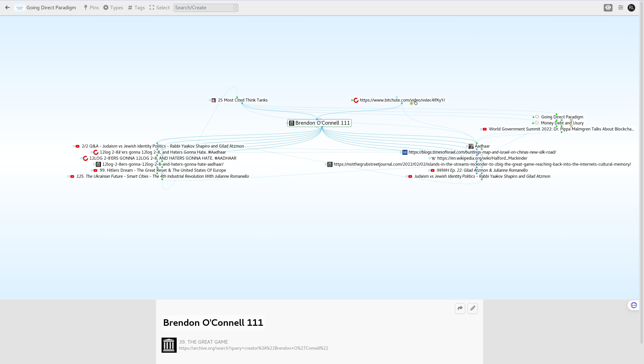The height and width of the screenshot is (364, 644).
Task: Click the Search/Create input field
Action: [x=206, y=8]
